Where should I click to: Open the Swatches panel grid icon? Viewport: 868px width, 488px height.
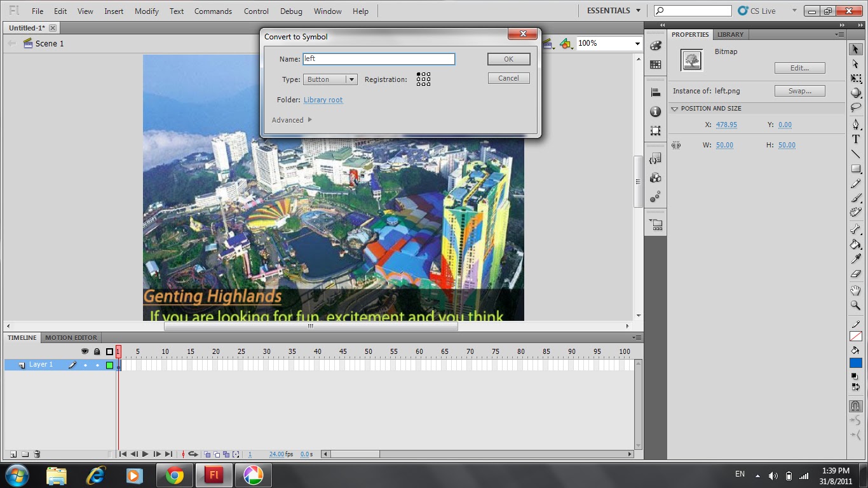point(656,65)
